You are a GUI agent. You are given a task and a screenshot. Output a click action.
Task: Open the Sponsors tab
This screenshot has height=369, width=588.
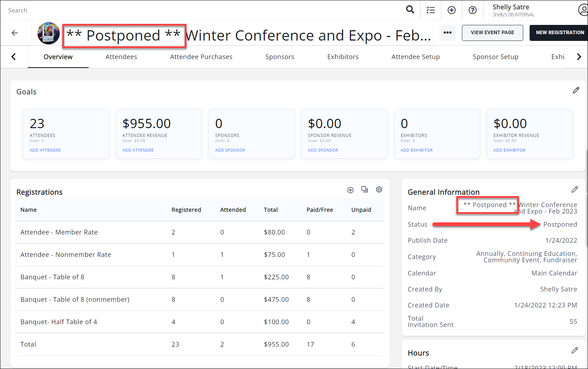(x=280, y=57)
